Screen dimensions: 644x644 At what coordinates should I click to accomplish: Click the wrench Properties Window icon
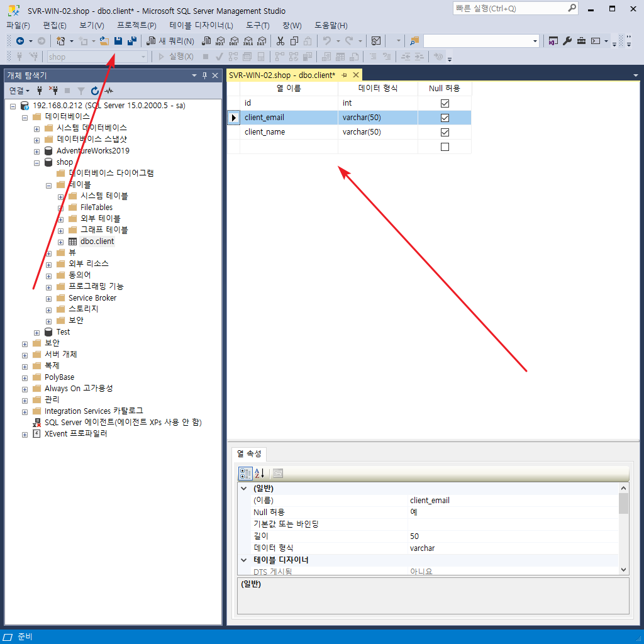click(x=567, y=41)
